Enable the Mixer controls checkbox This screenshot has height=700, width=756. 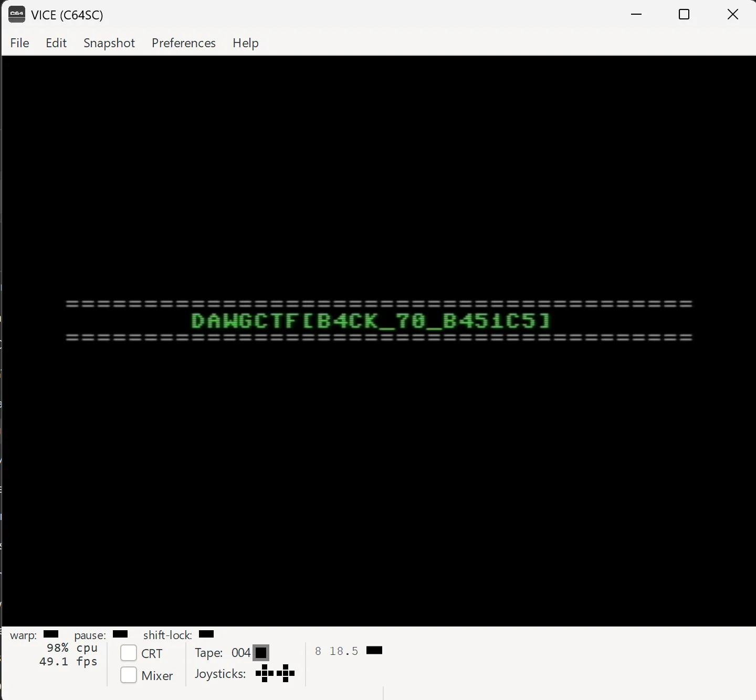coord(129,675)
